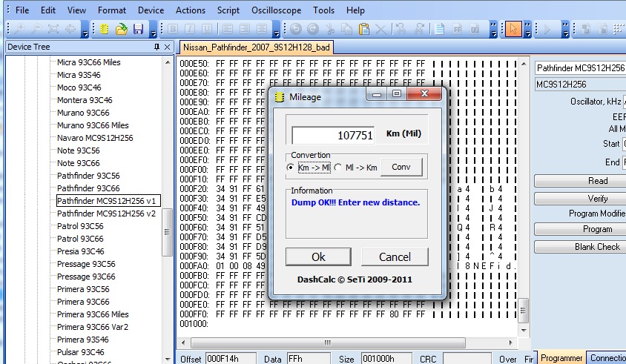Expand the format toolbar options dropdown

pyautogui.click(x=277, y=30)
